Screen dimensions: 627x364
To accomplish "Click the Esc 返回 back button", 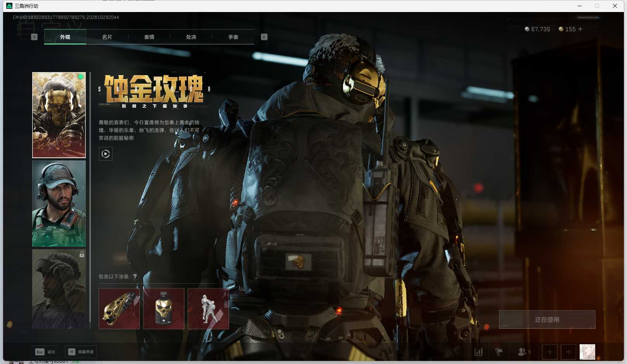I will point(45,352).
